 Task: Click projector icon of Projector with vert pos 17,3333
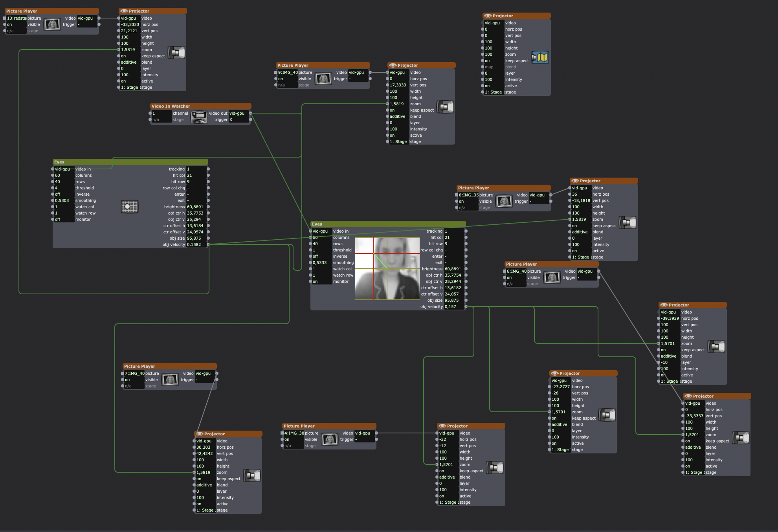pos(445,107)
